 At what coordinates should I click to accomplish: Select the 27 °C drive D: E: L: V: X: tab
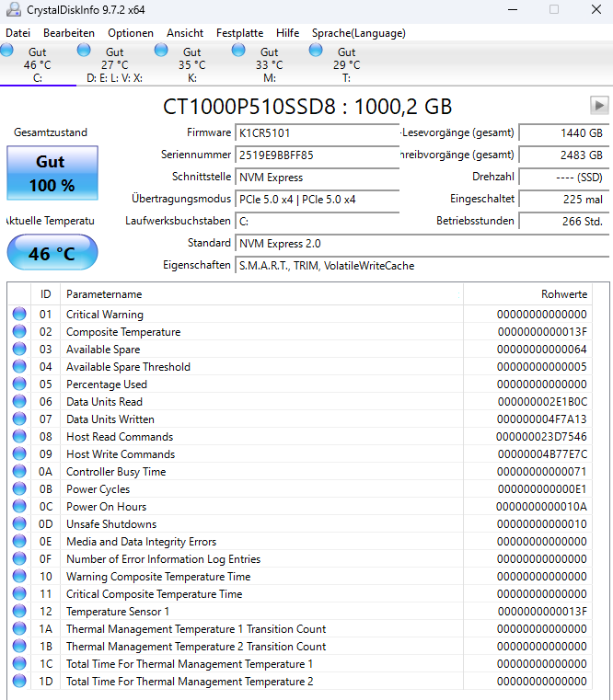tap(115, 64)
